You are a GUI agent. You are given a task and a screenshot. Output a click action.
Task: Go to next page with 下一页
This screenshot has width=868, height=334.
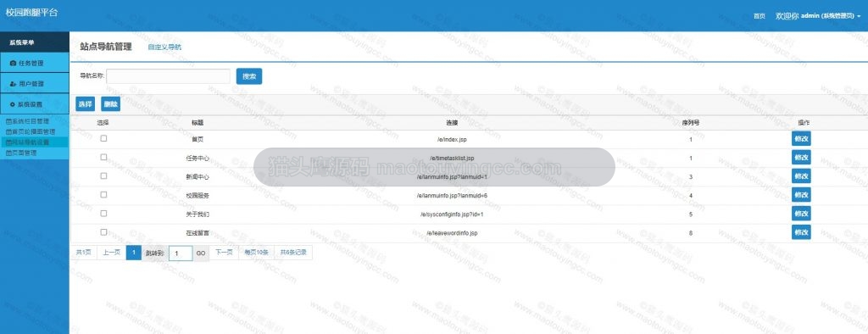pyautogui.click(x=224, y=253)
